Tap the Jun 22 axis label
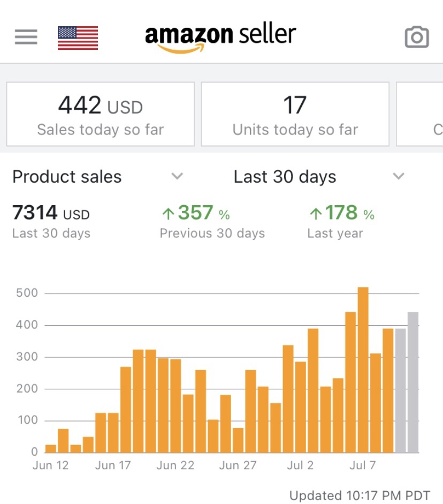The image size is (443, 504). click(175, 465)
